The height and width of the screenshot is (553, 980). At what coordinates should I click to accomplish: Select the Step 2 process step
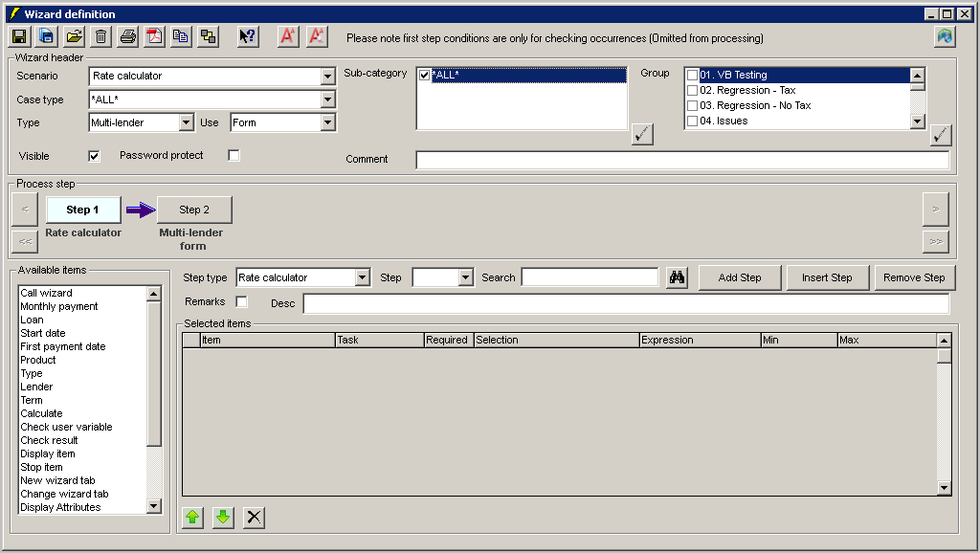point(194,210)
